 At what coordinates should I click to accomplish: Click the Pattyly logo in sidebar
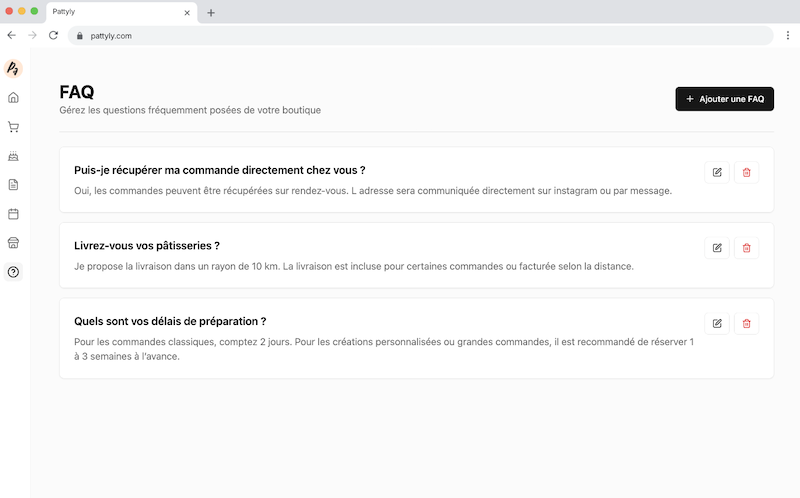[x=13, y=68]
